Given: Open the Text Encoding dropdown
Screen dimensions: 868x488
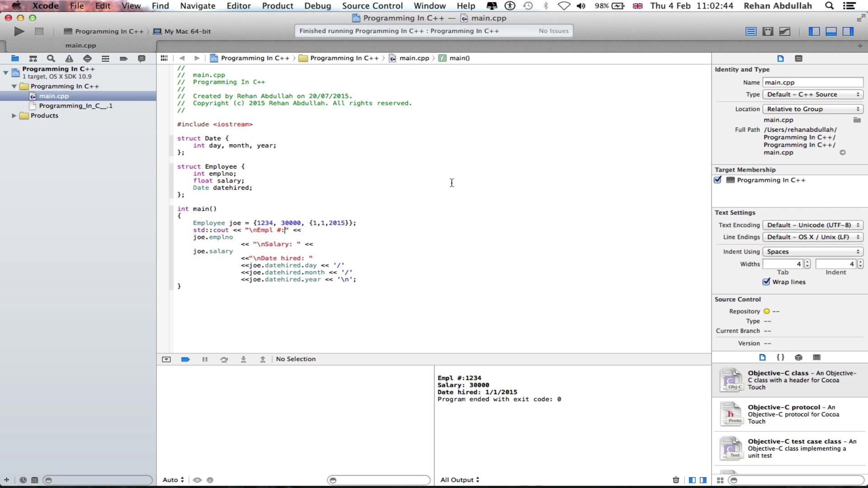Looking at the screenshot, I should click(x=812, y=225).
